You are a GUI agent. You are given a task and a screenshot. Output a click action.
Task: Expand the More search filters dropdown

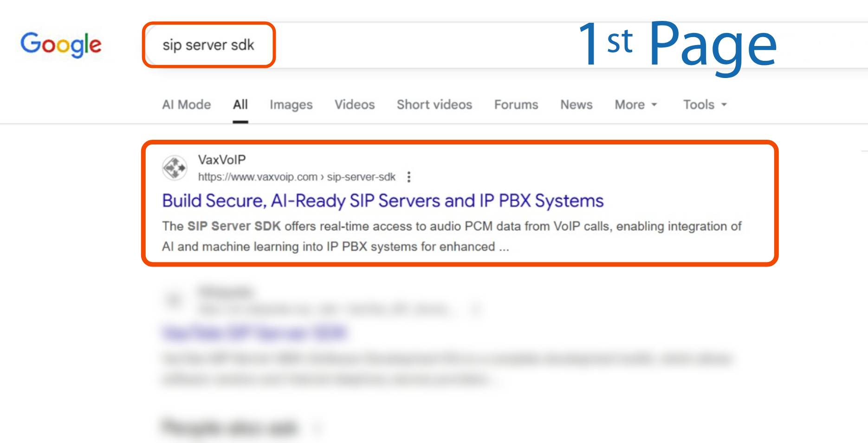pyautogui.click(x=635, y=105)
